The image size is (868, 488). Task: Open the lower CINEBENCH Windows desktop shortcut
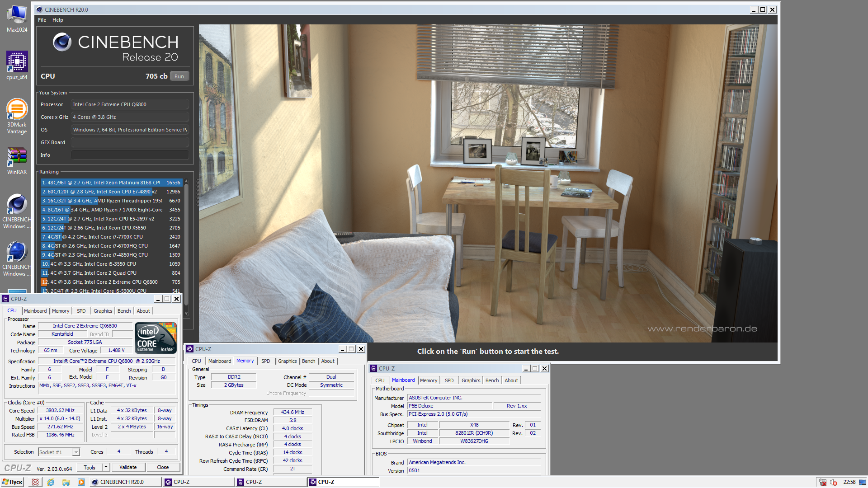pos(17,259)
